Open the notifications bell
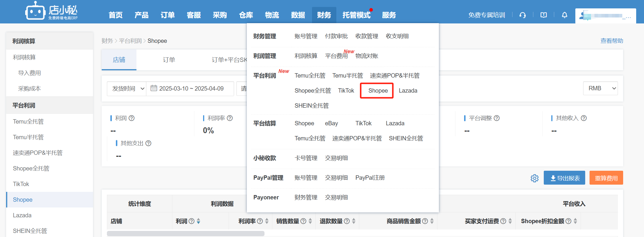The width and height of the screenshot is (644, 237). coord(565,15)
